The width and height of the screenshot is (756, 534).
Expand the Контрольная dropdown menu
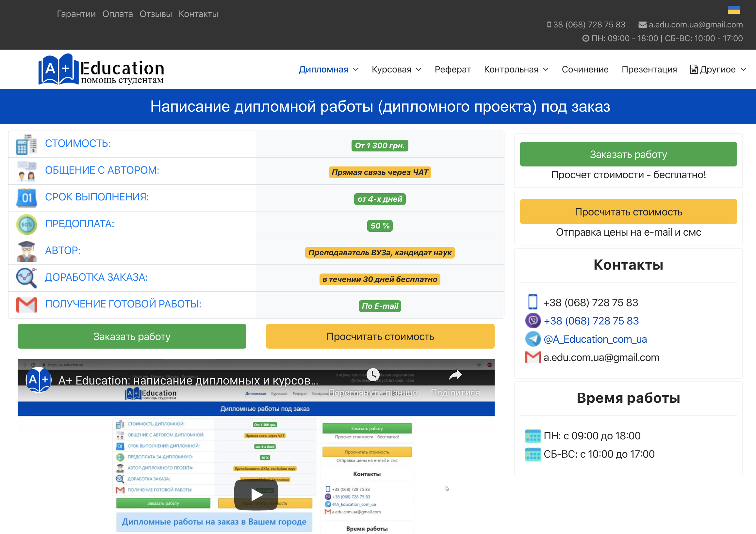[516, 70]
